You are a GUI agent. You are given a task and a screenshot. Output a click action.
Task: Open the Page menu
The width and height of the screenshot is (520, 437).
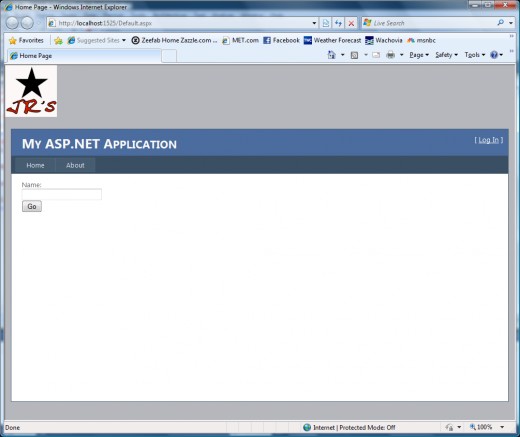419,55
